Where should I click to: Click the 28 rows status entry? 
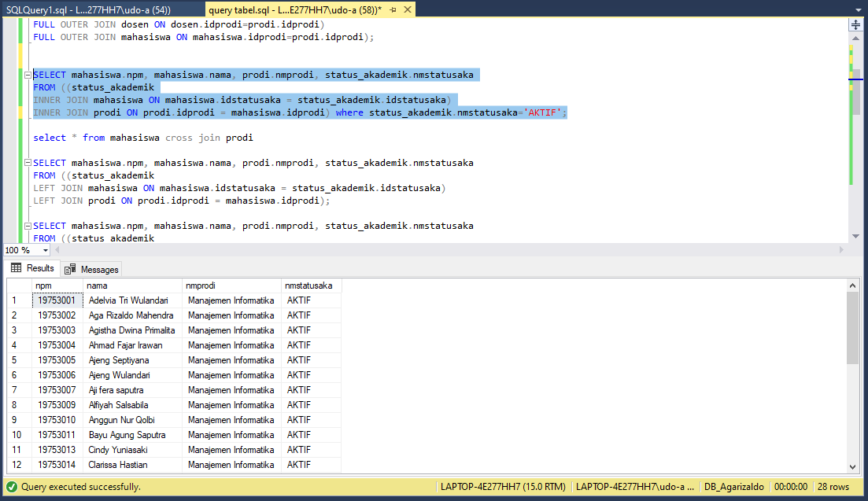833,487
